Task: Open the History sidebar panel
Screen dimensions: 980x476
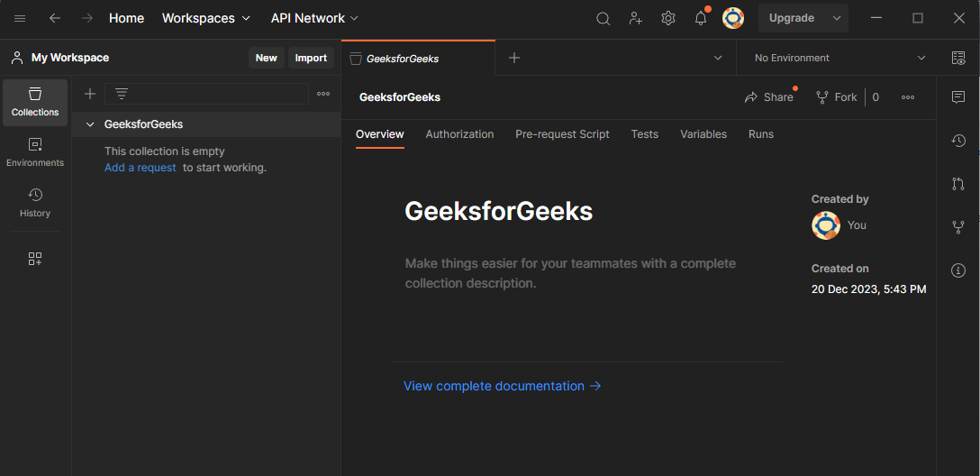Action: click(x=35, y=203)
